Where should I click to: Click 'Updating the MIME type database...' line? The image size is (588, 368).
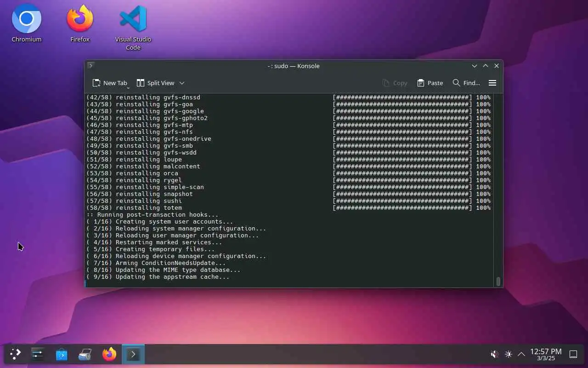coord(164,270)
